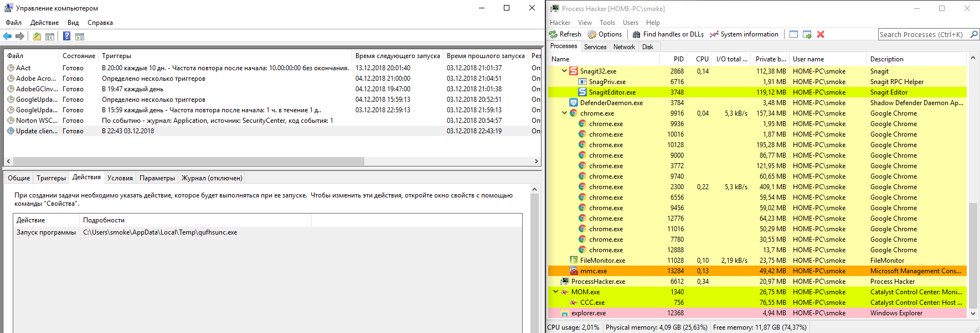This screenshot has height=333, width=980.
Task: Sort by the User name column header
Action: coord(828,59)
